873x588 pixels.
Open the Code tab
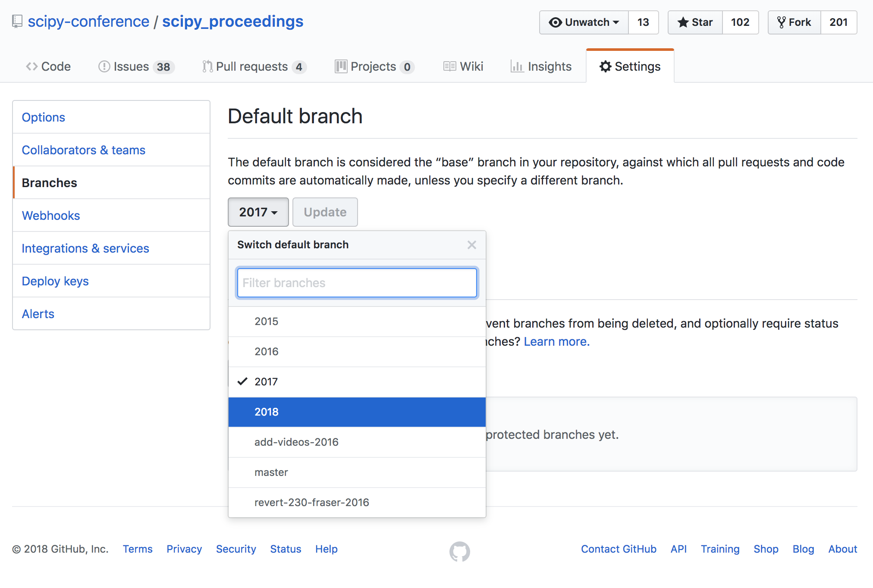[48, 66]
